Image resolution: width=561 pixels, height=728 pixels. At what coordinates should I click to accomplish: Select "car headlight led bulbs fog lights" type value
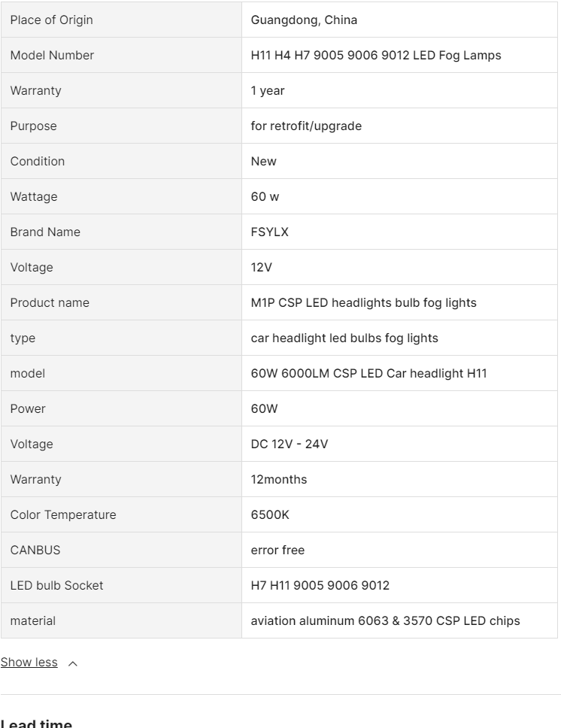344,338
